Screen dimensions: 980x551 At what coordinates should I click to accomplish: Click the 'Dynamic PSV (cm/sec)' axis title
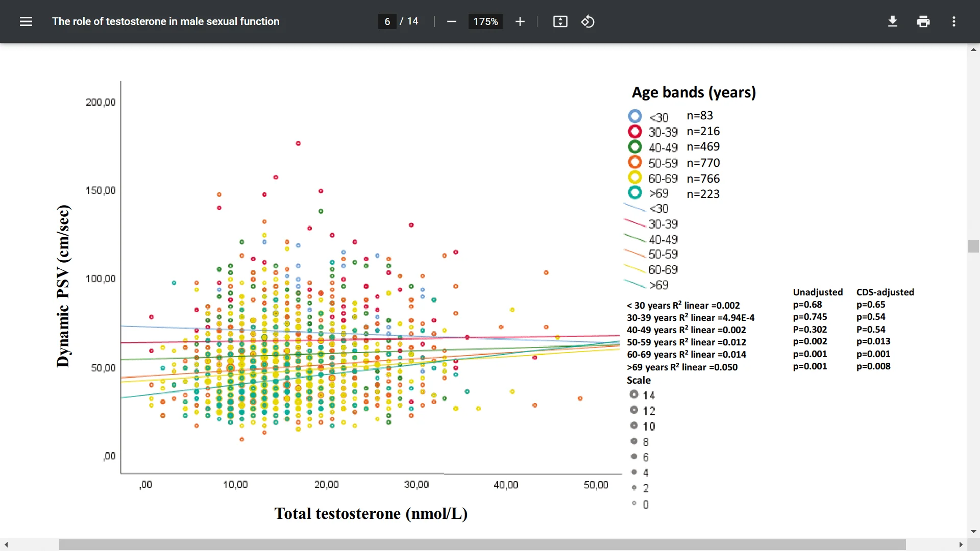(x=63, y=286)
